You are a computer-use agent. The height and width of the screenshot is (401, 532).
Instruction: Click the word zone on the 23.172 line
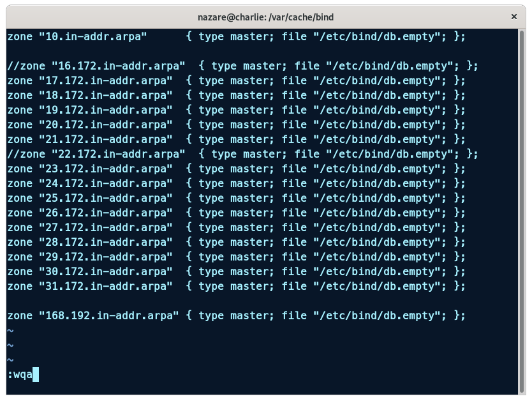coord(20,169)
